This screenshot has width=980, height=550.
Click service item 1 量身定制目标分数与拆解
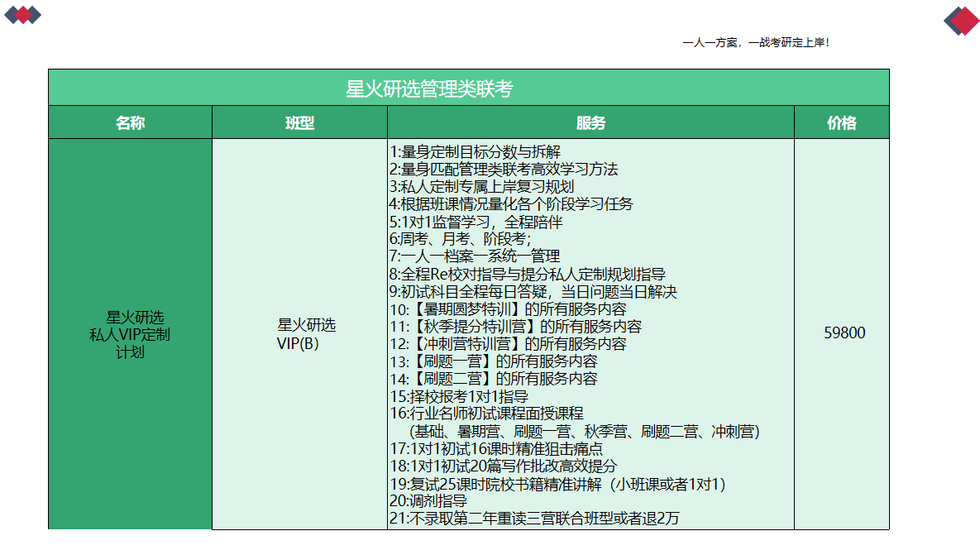475,152
